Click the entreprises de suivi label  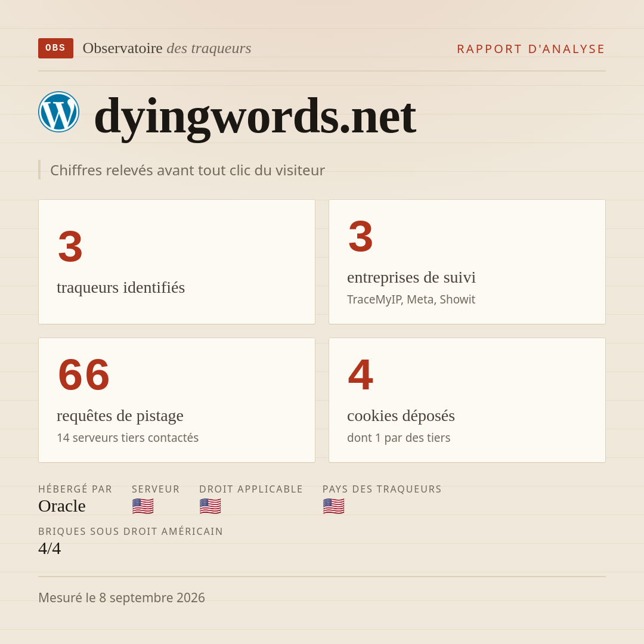pyautogui.click(x=411, y=277)
